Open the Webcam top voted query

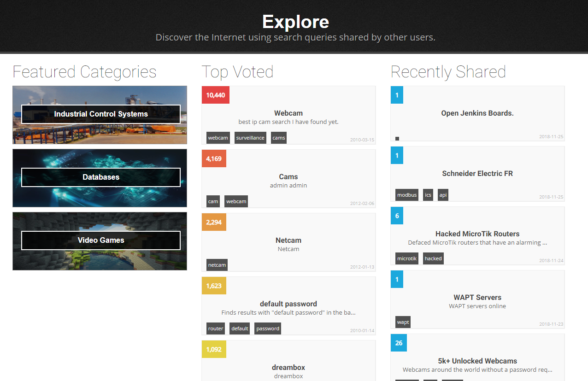point(288,113)
